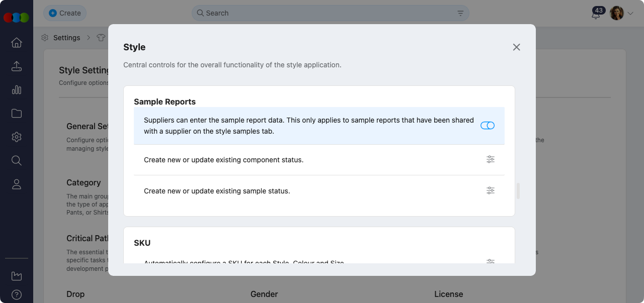Open the analytics bar chart sidebar icon

coord(16,89)
